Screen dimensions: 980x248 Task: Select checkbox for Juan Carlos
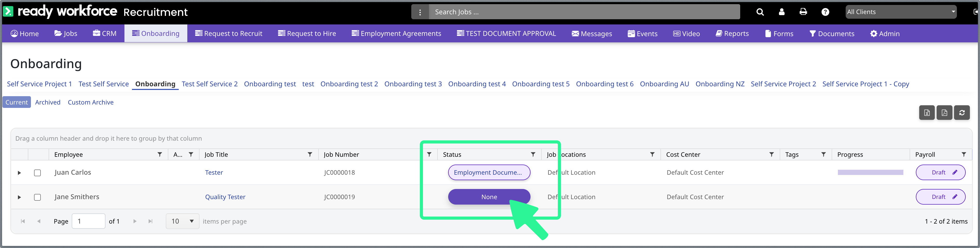click(37, 173)
